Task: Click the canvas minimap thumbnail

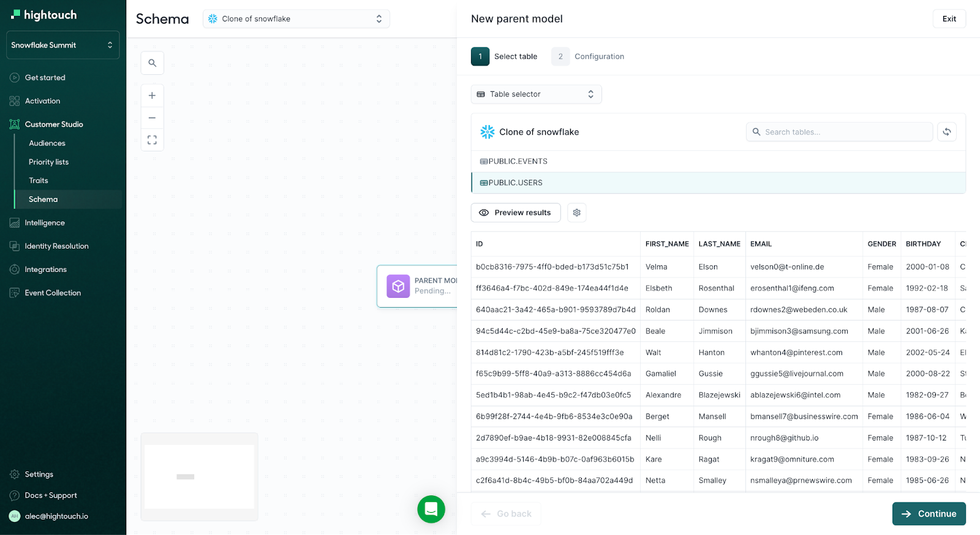Action: click(200, 477)
